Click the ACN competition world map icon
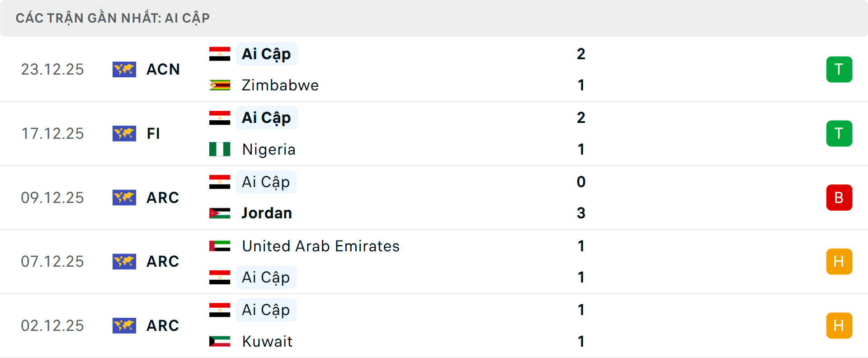Viewport: 868px width, 358px height. pos(124,69)
